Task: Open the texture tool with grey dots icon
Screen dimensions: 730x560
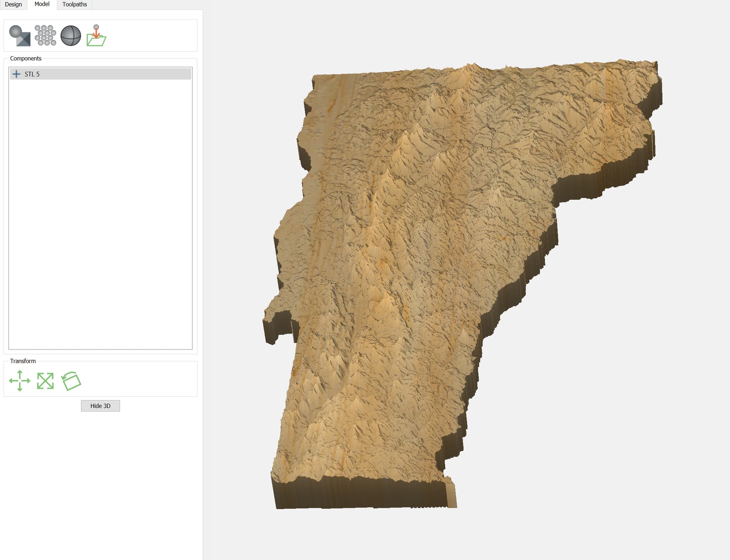Action: (x=45, y=36)
